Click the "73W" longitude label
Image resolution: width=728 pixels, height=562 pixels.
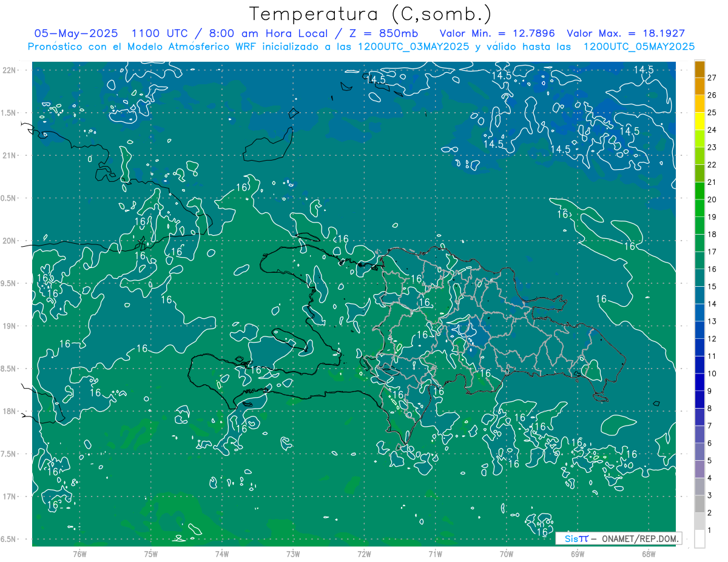tap(293, 554)
